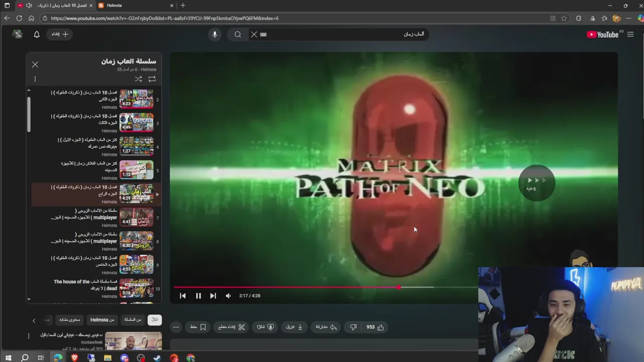Open The house of the dead video
The image size is (644, 362).
click(x=96, y=289)
